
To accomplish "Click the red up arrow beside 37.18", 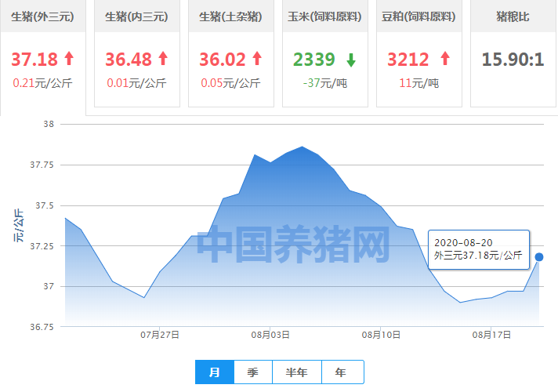I will 68,58.
